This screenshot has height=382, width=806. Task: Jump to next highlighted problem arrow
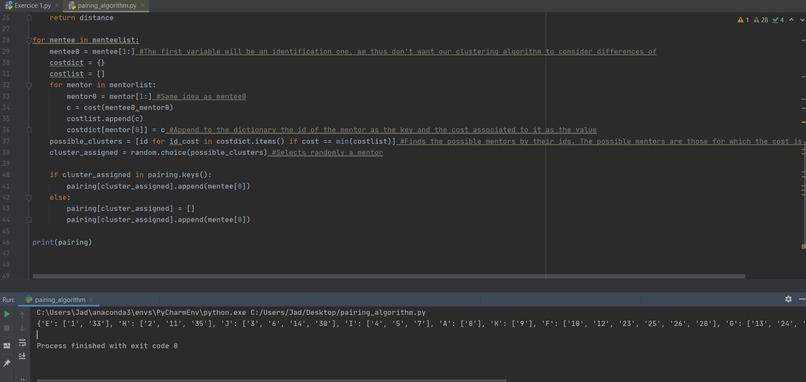(x=802, y=20)
